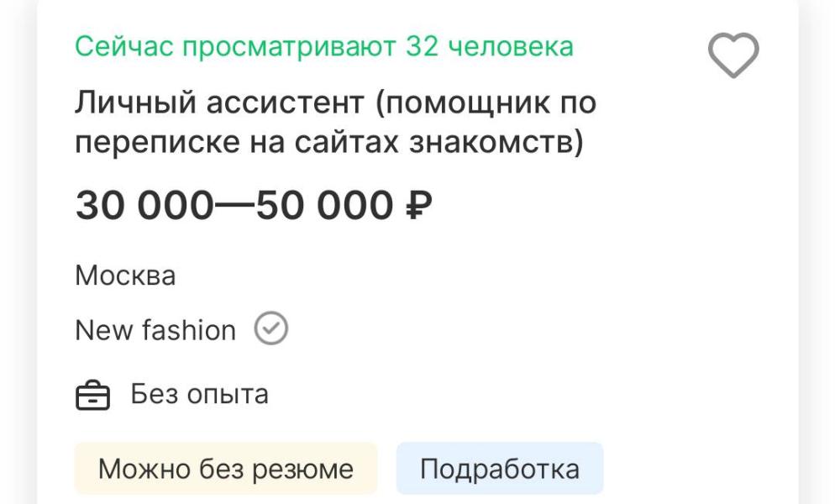Click the Без опыта label
Viewport: 835px width, 504px height.
tap(199, 394)
